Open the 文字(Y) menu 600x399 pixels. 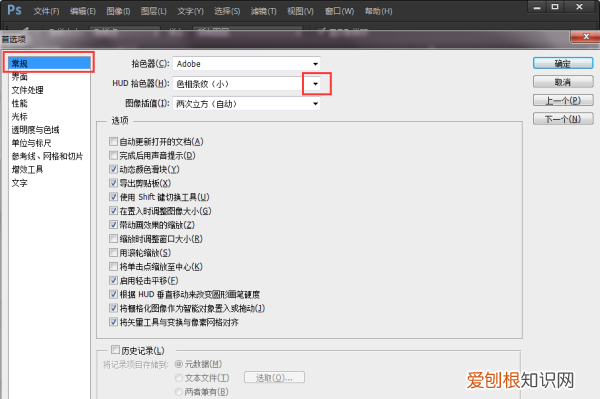190,11
